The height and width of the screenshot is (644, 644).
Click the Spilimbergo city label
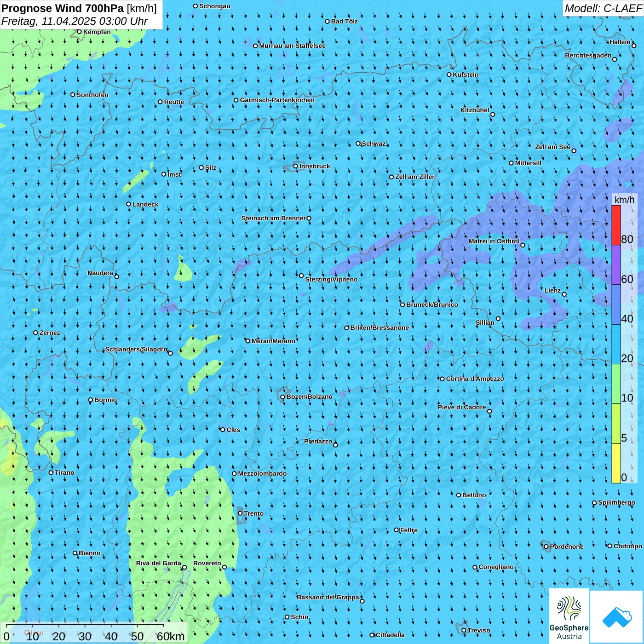click(616, 502)
